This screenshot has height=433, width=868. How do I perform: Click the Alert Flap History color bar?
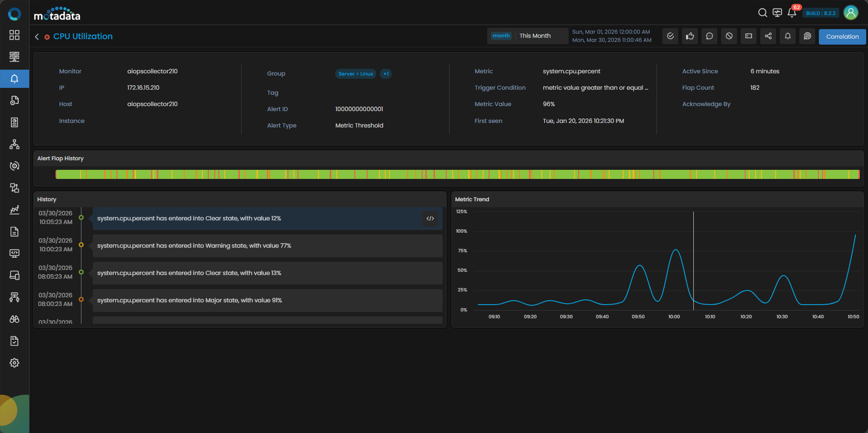[457, 174]
